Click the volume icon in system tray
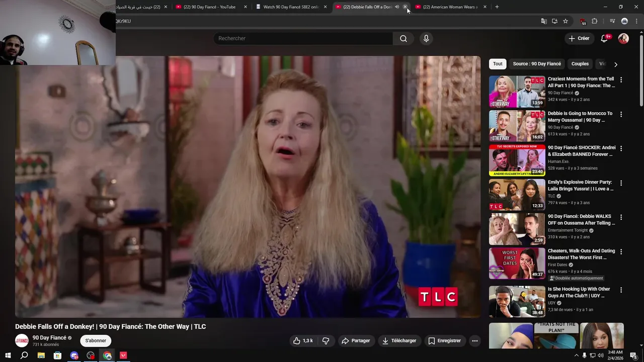644x362 pixels. 600,355
